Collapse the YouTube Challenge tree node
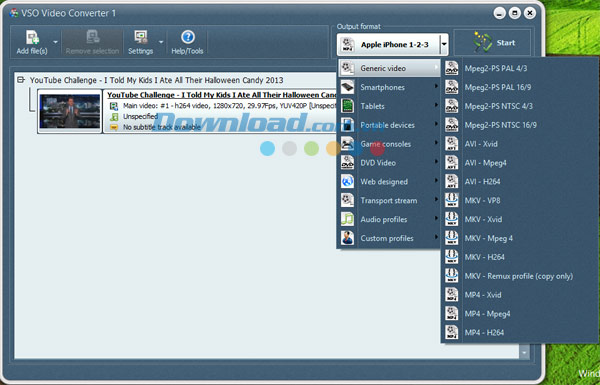 21,80
